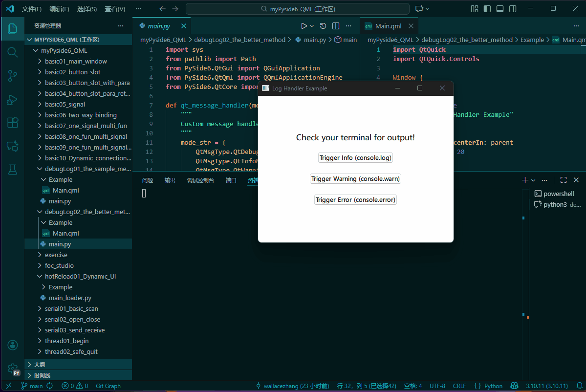
Task: Open the Extensions view
Action: click(x=12, y=123)
